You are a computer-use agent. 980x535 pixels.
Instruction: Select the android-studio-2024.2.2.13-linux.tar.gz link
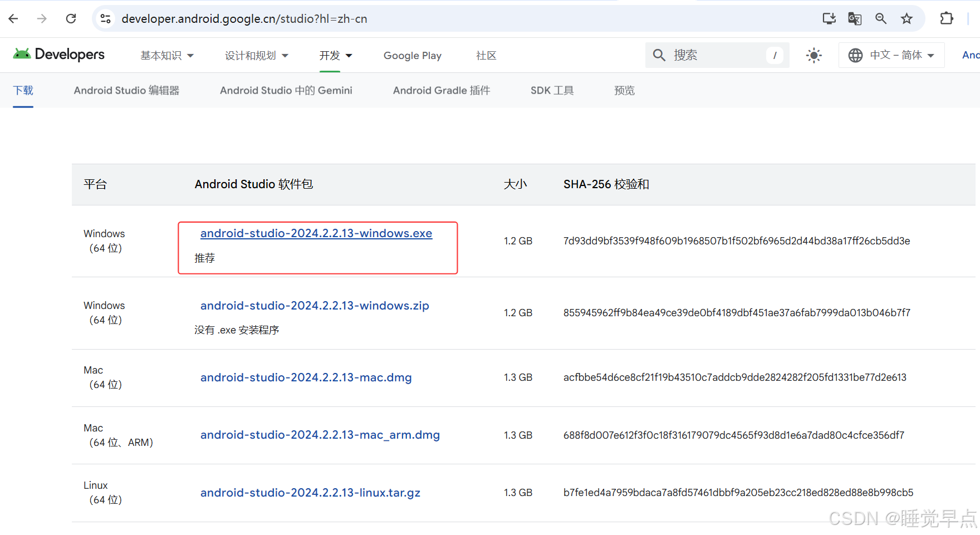(310, 493)
